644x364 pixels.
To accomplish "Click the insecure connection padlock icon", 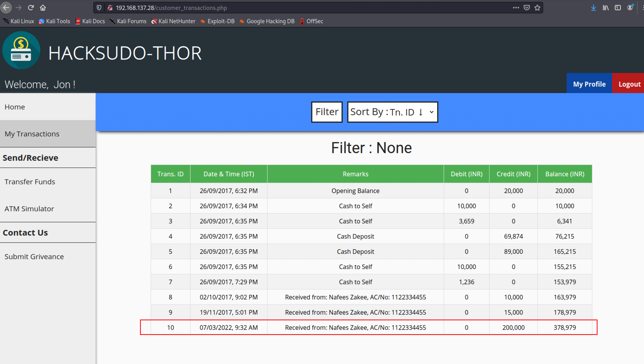I will 110,8.
